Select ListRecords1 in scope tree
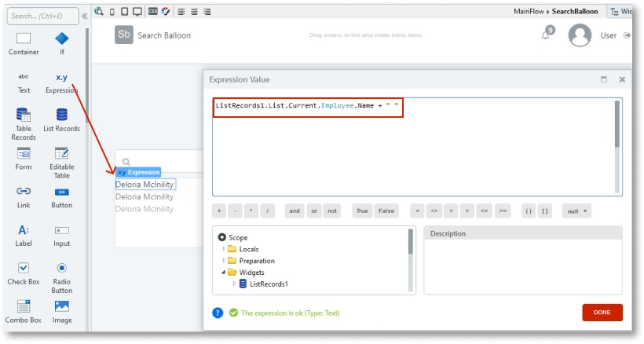The width and height of the screenshot is (644, 344). click(269, 284)
